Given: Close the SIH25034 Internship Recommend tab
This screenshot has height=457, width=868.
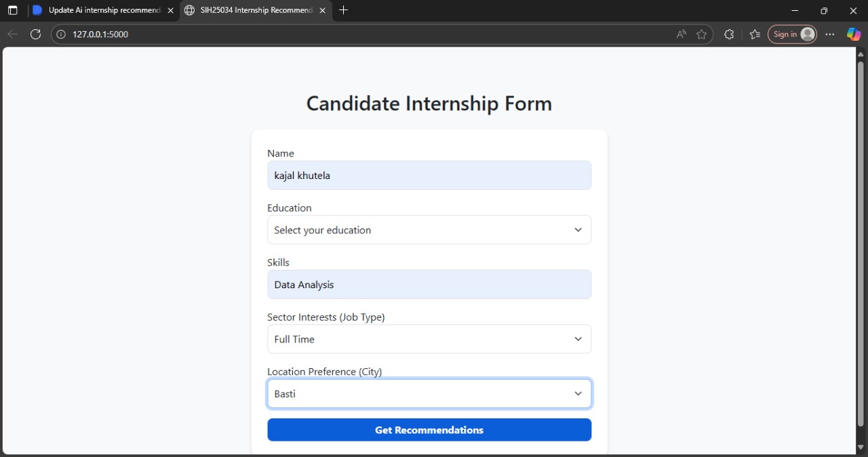Looking at the screenshot, I should point(322,10).
